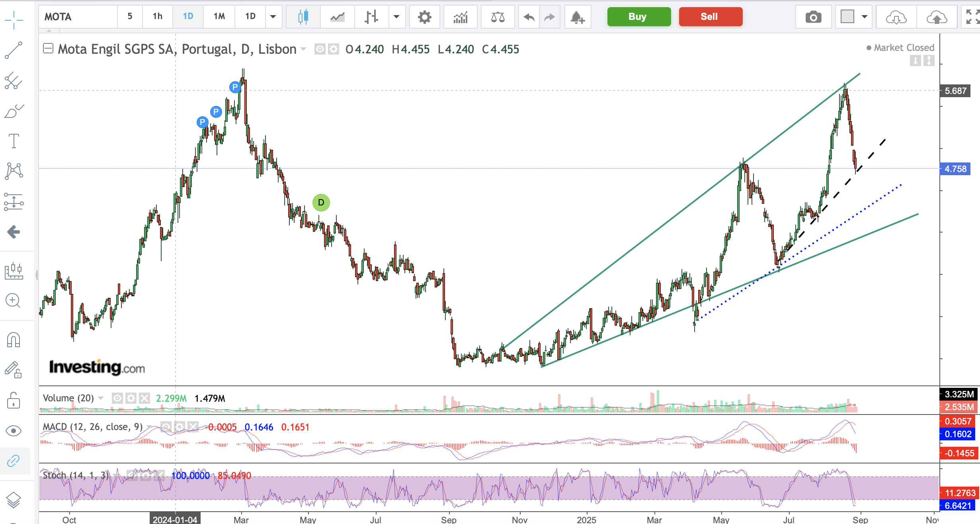The width and height of the screenshot is (980, 524).
Task: Select the 1M interval tab
Action: [x=219, y=16]
